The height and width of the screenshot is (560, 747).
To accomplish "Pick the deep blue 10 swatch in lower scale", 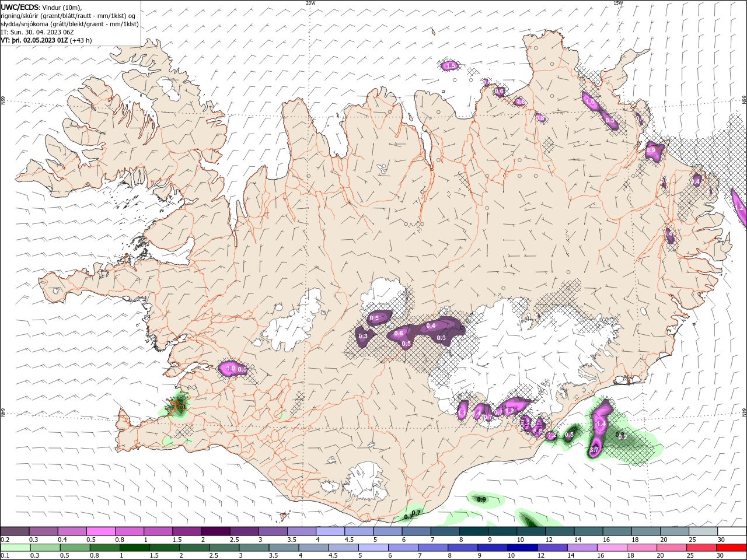I will (x=522, y=548).
